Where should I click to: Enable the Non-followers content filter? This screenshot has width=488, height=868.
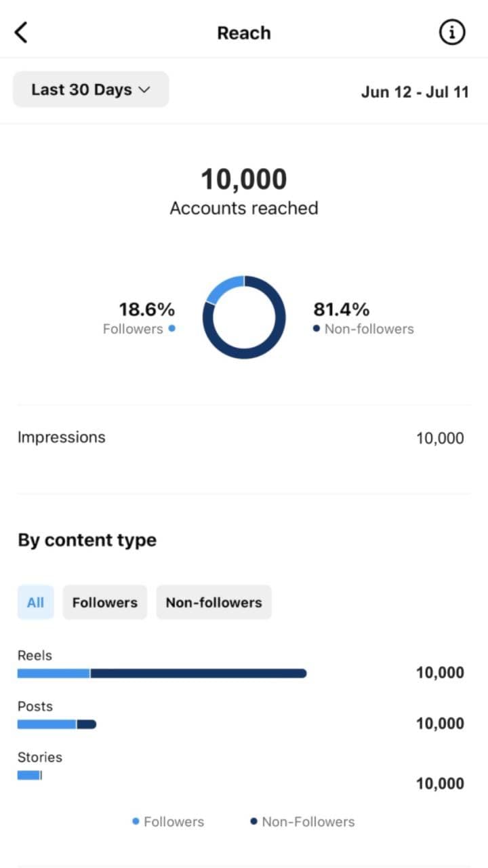tap(213, 602)
